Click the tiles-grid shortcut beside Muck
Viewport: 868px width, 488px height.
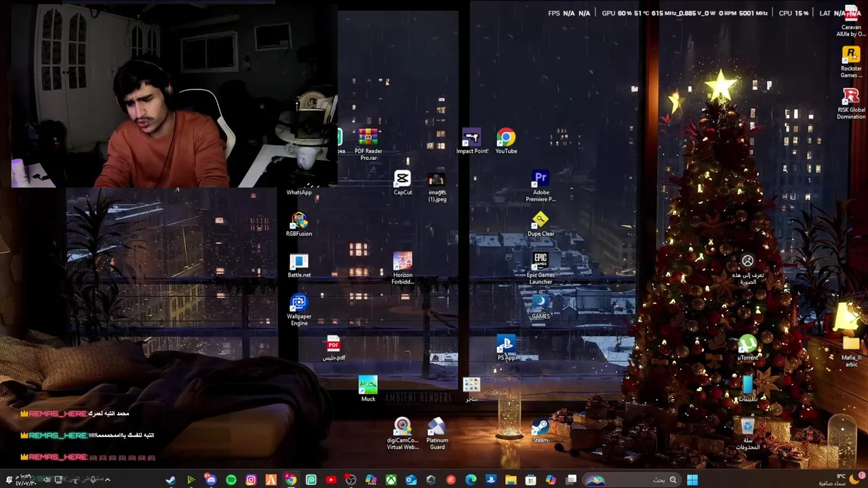[x=471, y=388]
